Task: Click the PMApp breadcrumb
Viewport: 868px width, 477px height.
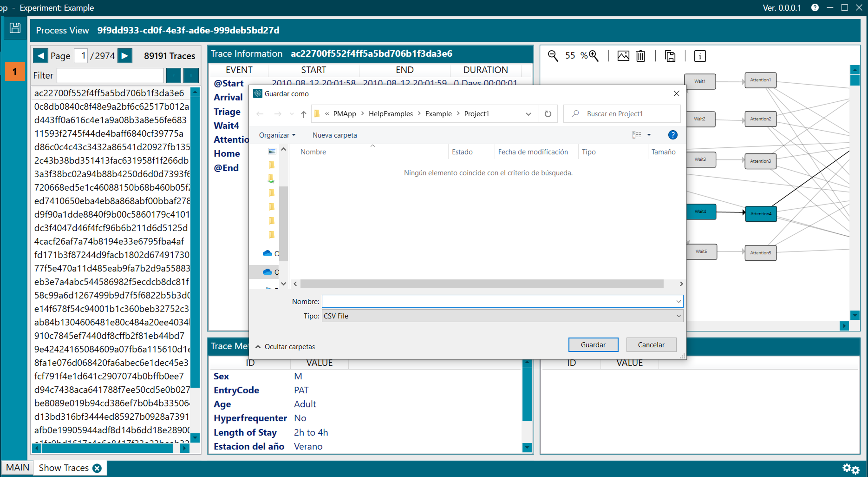Action: click(x=344, y=114)
